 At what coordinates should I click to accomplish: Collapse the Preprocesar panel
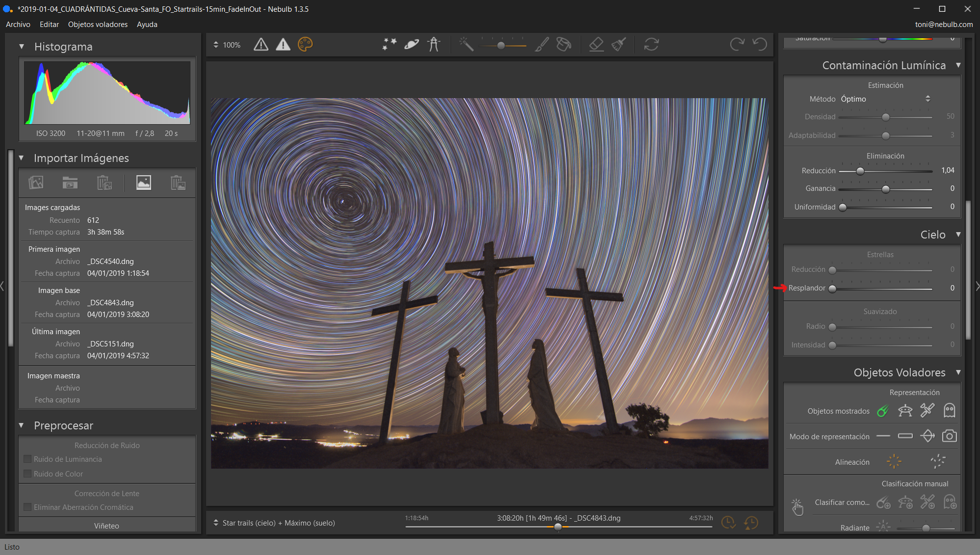[x=22, y=425]
